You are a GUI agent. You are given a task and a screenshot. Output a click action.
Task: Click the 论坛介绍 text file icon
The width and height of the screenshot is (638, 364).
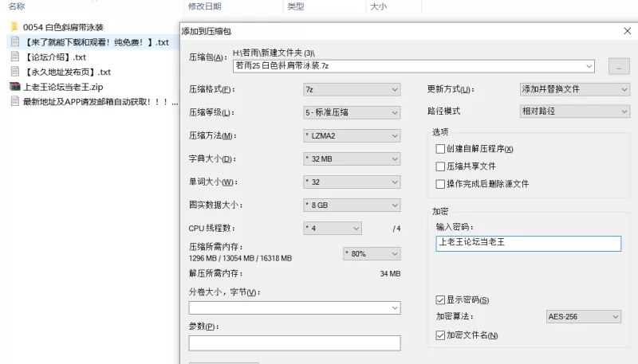point(14,57)
